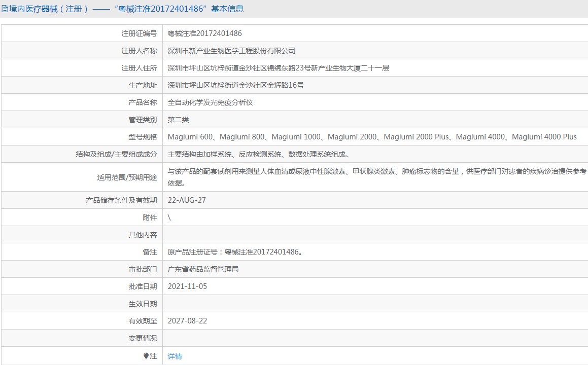The image size is (588, 365).
Task: Select approval date 2021-11-05
Action: point(187,286)
